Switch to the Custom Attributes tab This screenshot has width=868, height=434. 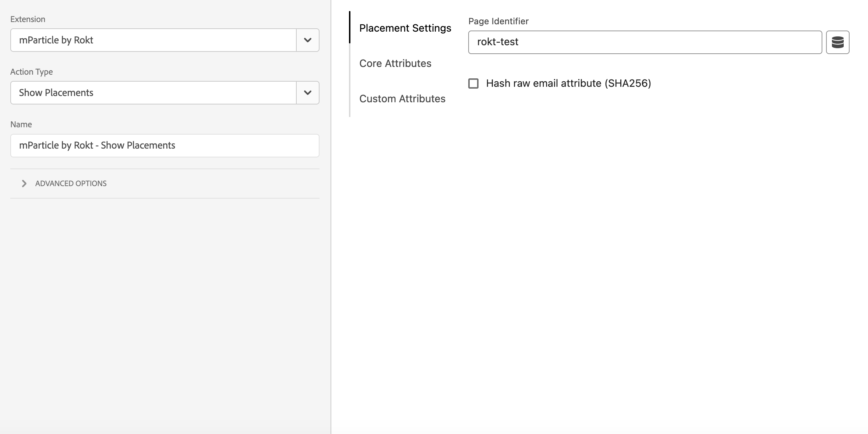pyautogui.click(x=402, y=99)
